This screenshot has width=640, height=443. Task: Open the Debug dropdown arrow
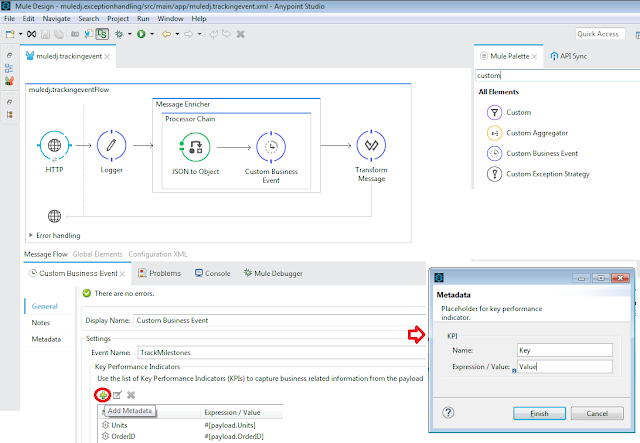(130, 34)
